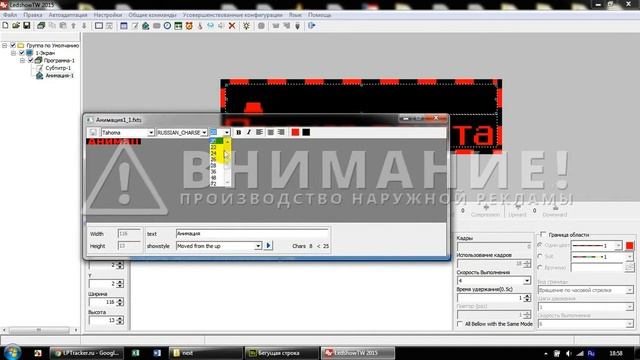Select Субтитр-1 in the tree
Viewport: 640px width, 360px height.
point(58,68)
